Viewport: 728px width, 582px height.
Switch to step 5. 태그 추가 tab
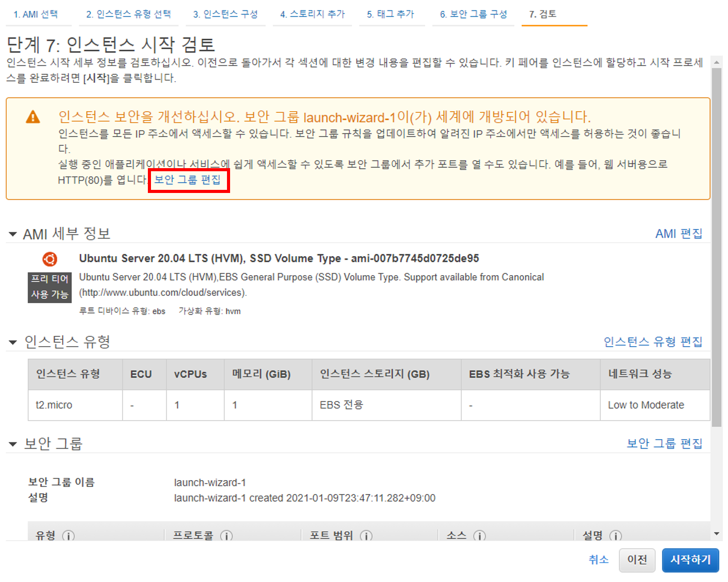[x=390, y=14]
